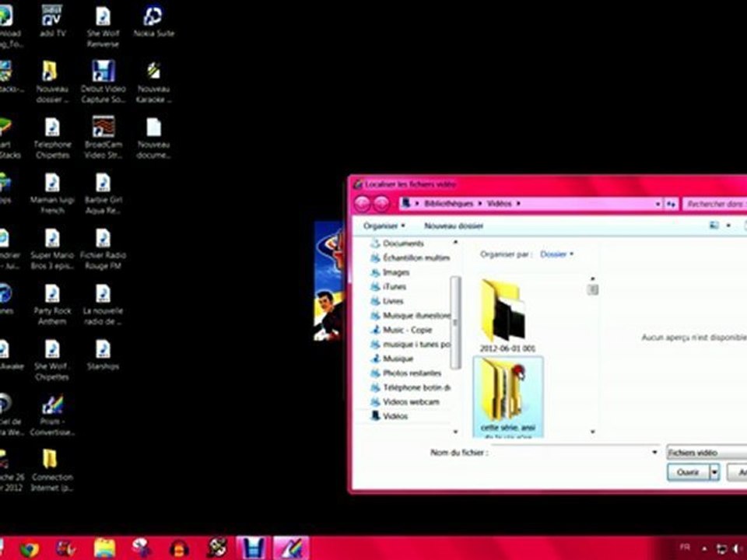The width and height of the screenshot is (747, 560).
Task: Select Documents in the navigation pane
Action: 403,243
